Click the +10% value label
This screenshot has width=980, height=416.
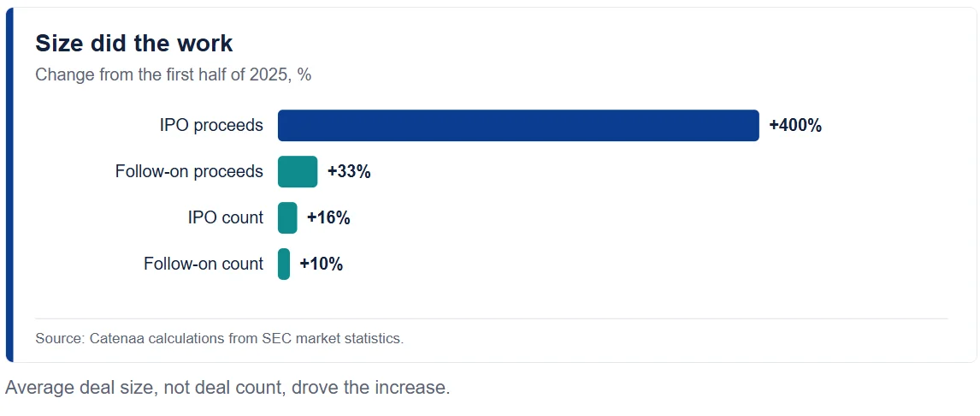[322, 264]
